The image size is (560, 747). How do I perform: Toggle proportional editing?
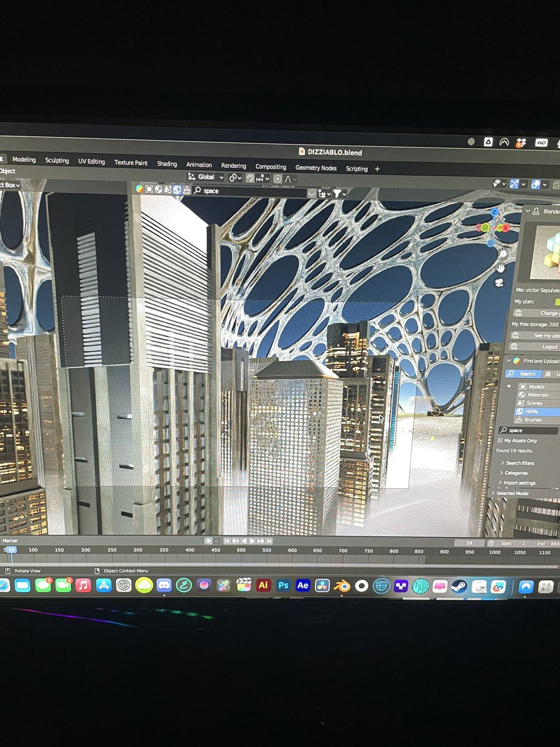278,179
